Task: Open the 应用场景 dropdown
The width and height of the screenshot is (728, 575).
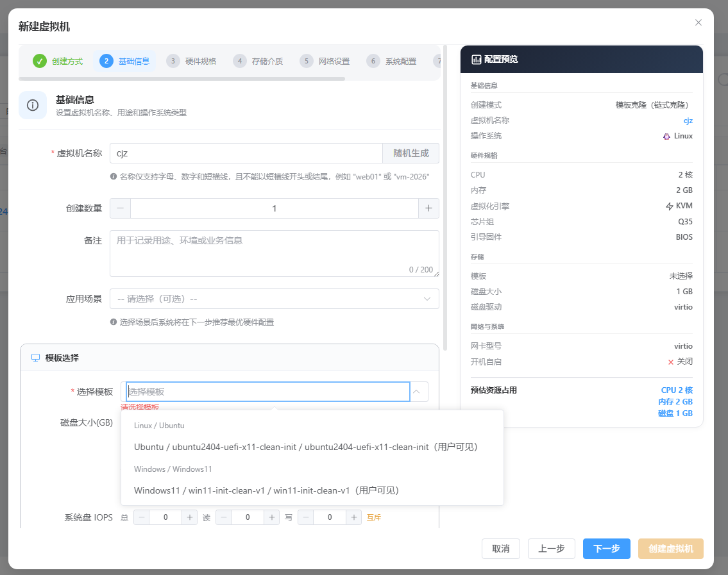Action: [275, 299]
